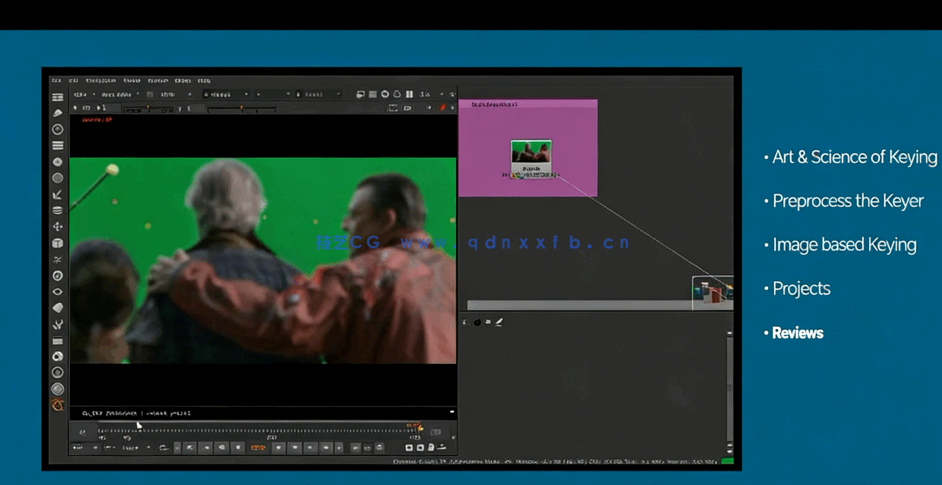
Task: Toggle the red clipping warning icon
Action: (x=442, y=108)
